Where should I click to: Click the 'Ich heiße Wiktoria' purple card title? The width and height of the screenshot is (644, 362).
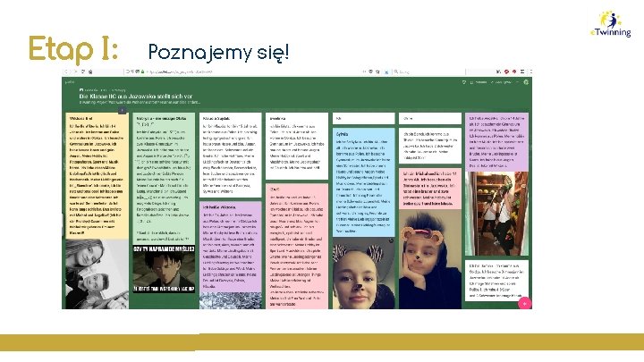(220, 207)
